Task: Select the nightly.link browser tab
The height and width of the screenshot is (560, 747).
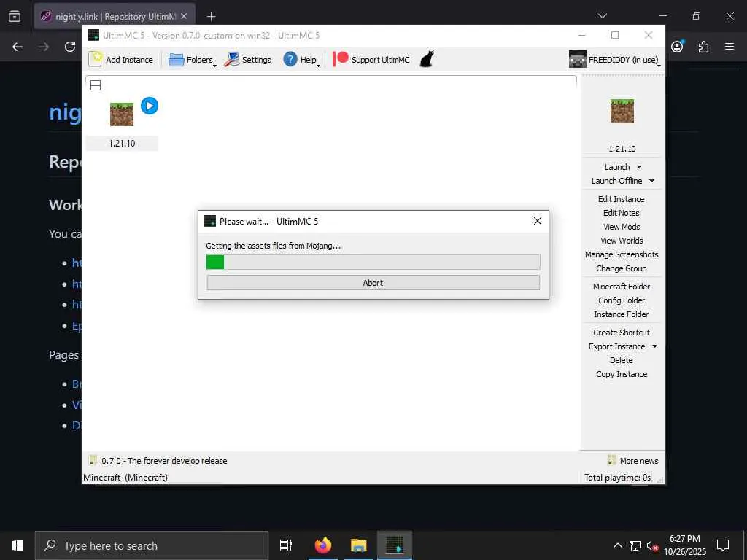Action: pos(115,16)
